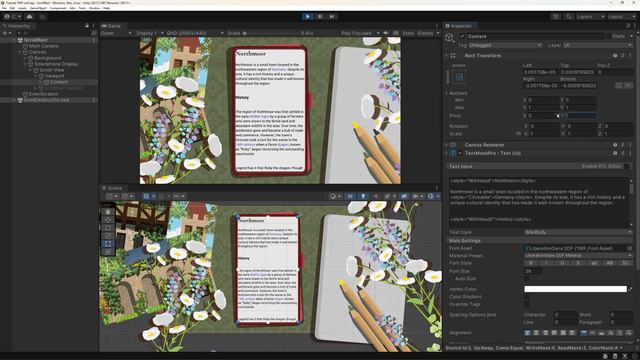
Task: Open the QHD resolution dropdown
Action: click(195, 33)
